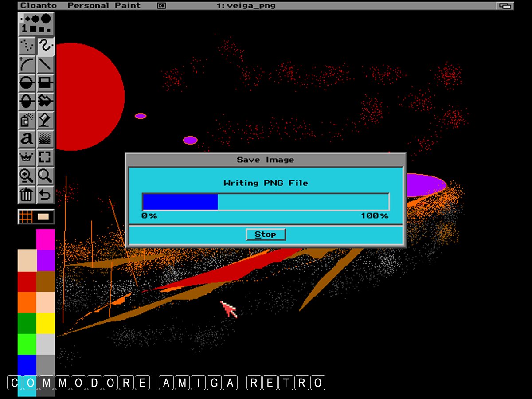Select the largest round brush size
The height and width of the screenshot is (399, 532).
[46, 19]
